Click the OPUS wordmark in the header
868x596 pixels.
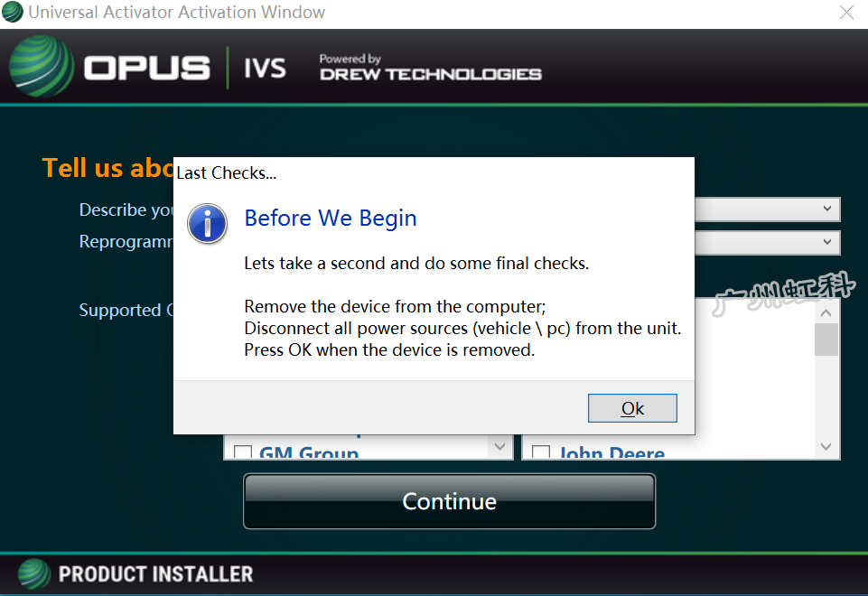point(147,68)
